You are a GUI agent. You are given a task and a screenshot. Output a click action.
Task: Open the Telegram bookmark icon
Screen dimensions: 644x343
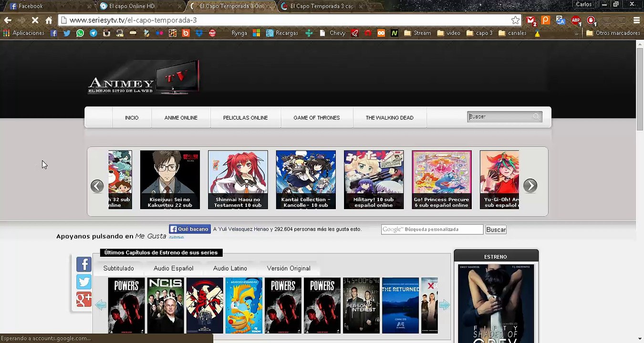coord(93,33)
